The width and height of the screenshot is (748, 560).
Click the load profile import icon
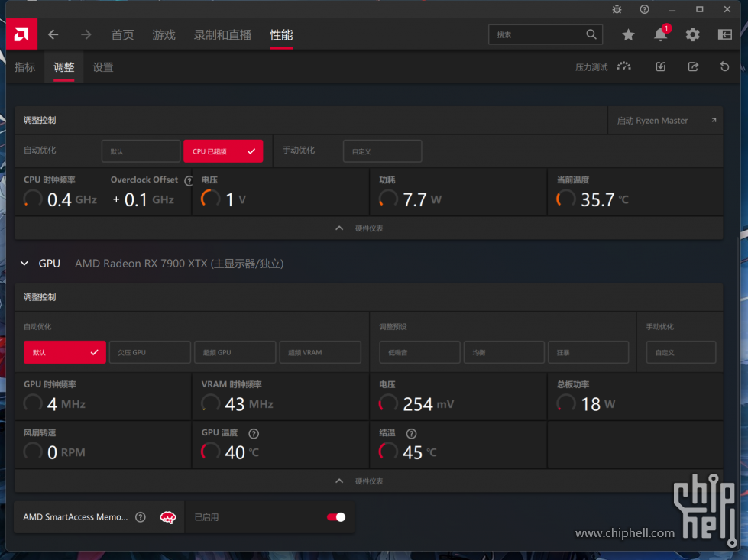(x=661, y=66)
